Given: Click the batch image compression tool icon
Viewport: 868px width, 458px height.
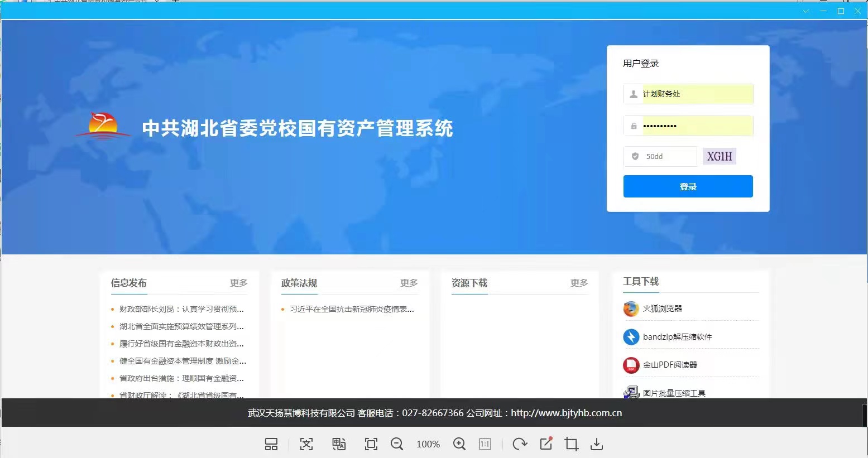Looking at the screenshot, I should coord(631,392).
